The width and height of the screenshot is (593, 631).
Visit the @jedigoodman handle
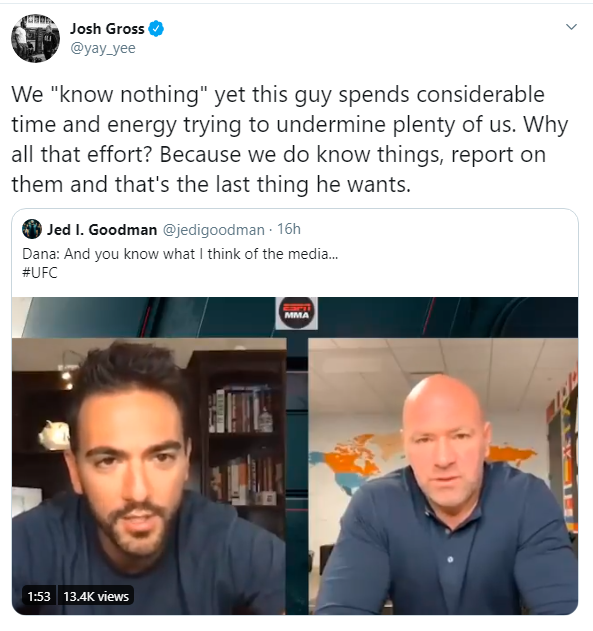(214, 230)
